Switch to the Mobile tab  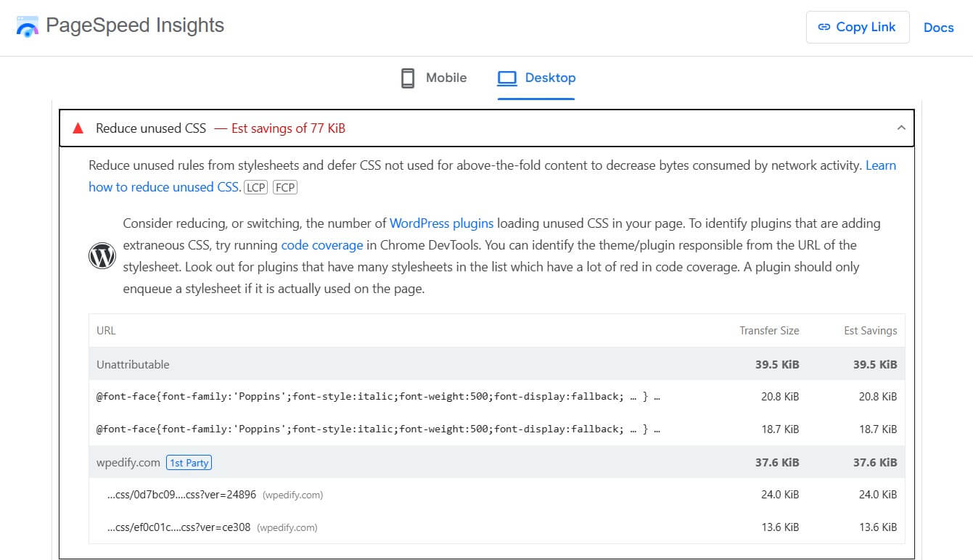click(x=433, y=78)
